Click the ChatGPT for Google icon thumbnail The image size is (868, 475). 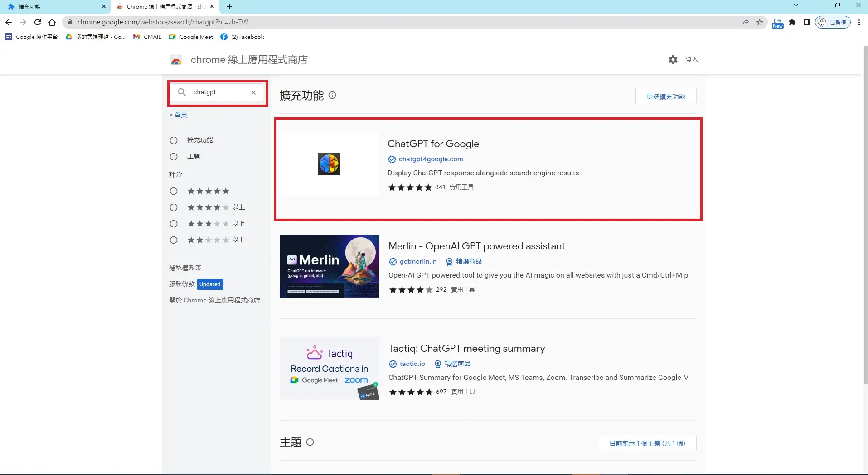tap(329, 164)
